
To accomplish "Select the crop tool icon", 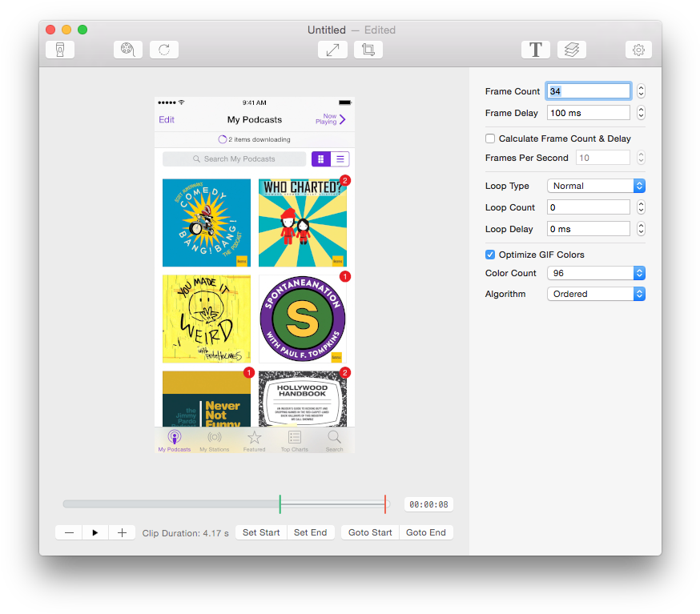I will coord(368,50).
